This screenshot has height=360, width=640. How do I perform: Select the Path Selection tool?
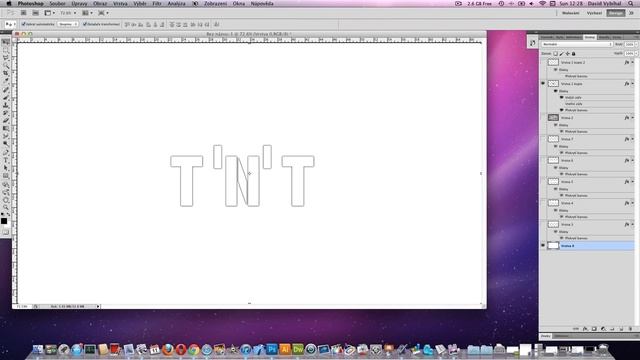coord(6,168)
